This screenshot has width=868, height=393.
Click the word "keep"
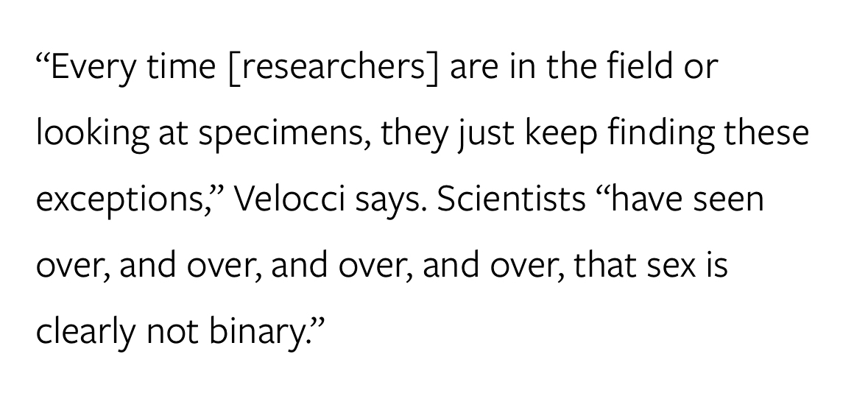click(x=573, y=135)
